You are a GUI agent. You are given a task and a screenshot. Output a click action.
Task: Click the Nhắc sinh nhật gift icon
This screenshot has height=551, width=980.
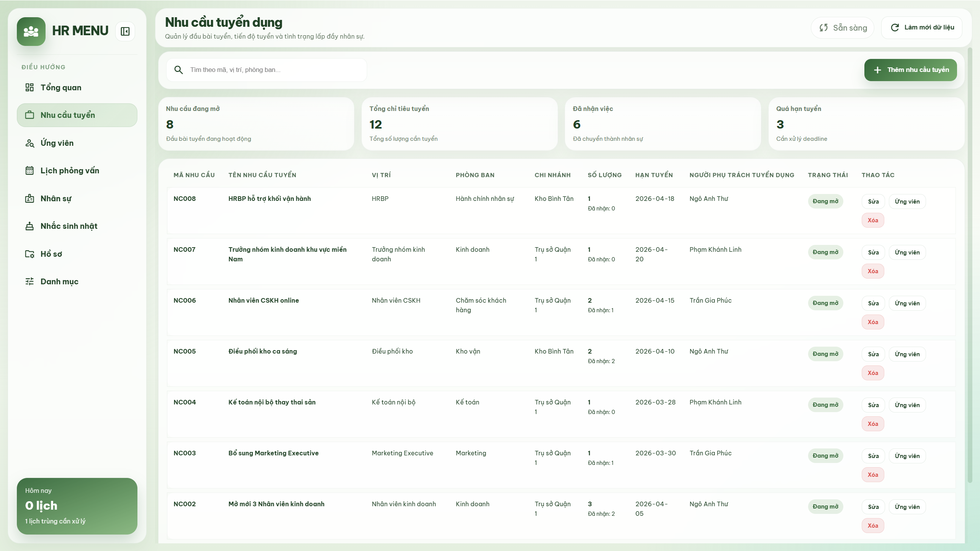30,226
